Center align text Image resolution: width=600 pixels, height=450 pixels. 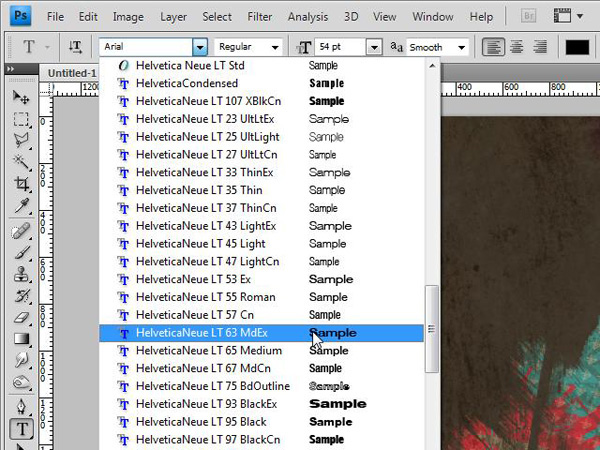pos(517,47)
